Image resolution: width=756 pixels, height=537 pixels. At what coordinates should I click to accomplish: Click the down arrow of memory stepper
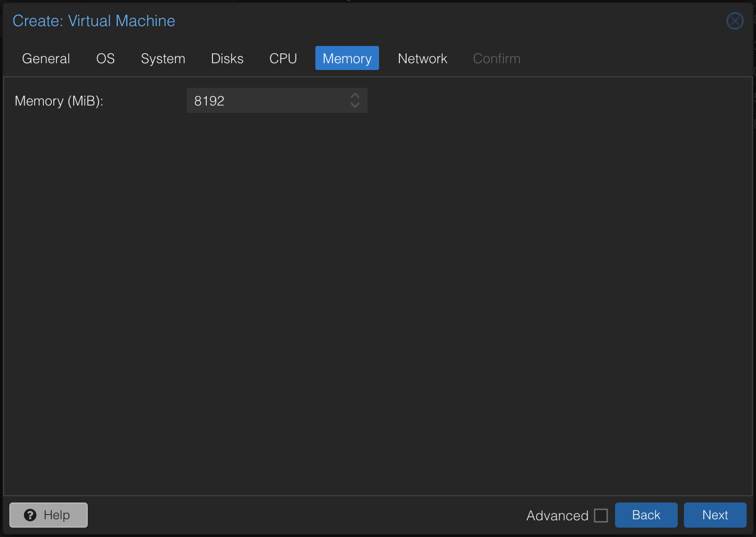[355, 104]
